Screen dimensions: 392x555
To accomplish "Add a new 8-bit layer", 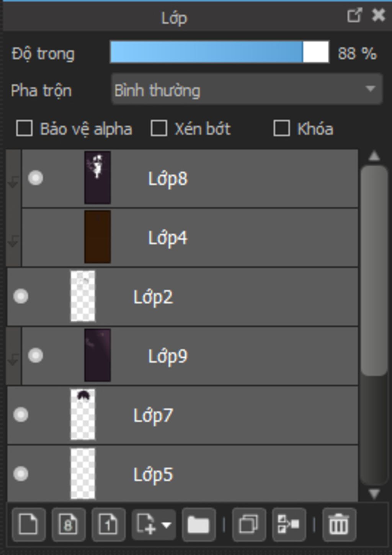I will click(x=69, y=524).
